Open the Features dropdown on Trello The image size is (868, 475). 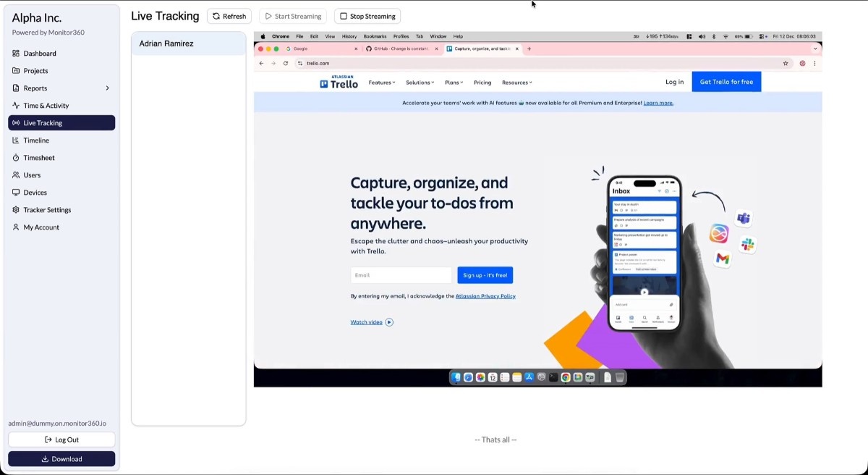point(381,82)
